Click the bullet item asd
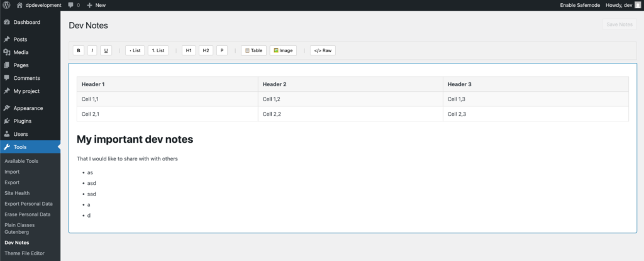Image resolution: width=644 pixels, height=261 pixels. pos(92,183)
